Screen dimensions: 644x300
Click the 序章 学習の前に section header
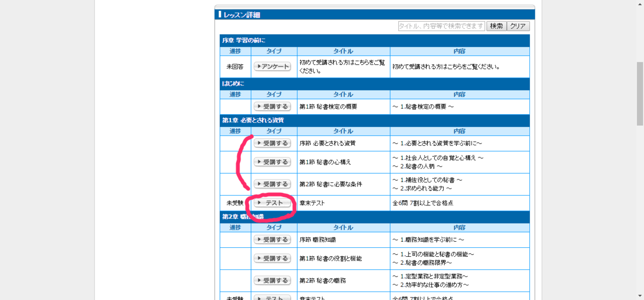pos(374,40)
